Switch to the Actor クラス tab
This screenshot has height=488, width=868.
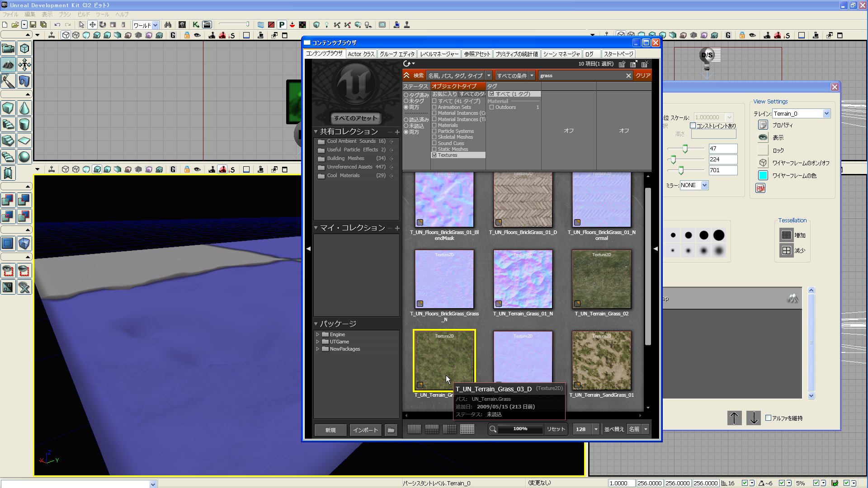[x=361, y=54]
